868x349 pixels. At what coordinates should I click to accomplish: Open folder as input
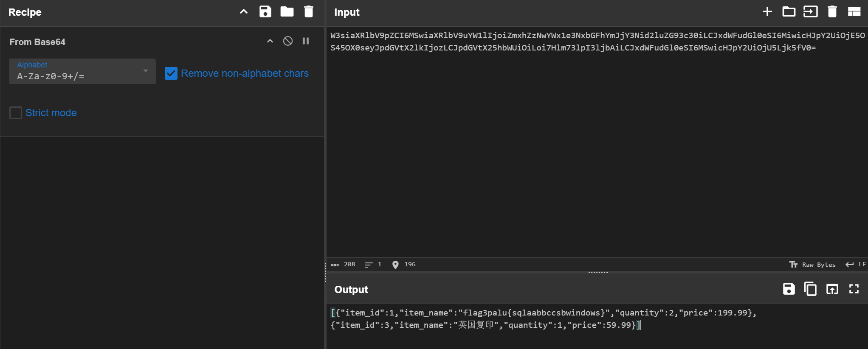point(789,12)
